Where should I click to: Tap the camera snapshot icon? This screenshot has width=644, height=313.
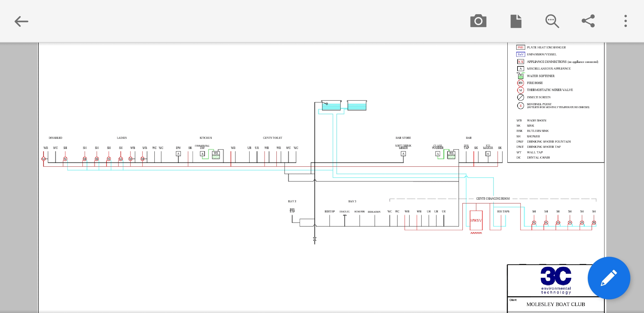[x=478, y=21]
